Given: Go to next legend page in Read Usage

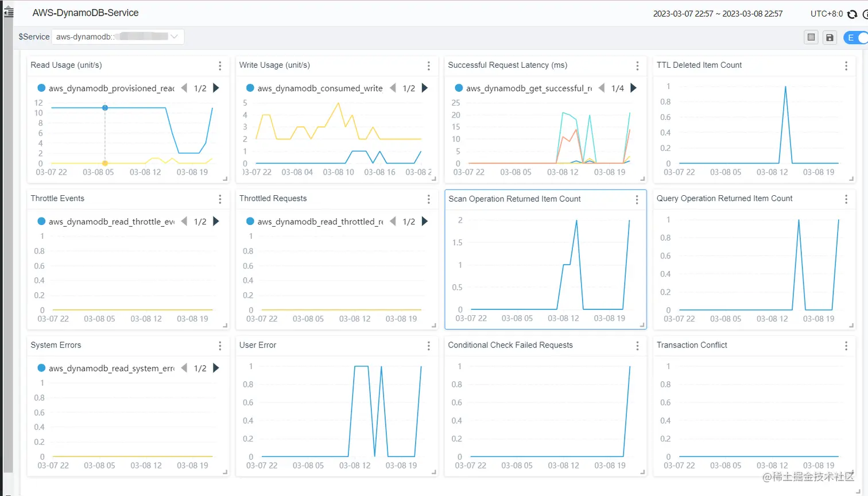Looking at the screenshot, I should click(x=216, y=88).
